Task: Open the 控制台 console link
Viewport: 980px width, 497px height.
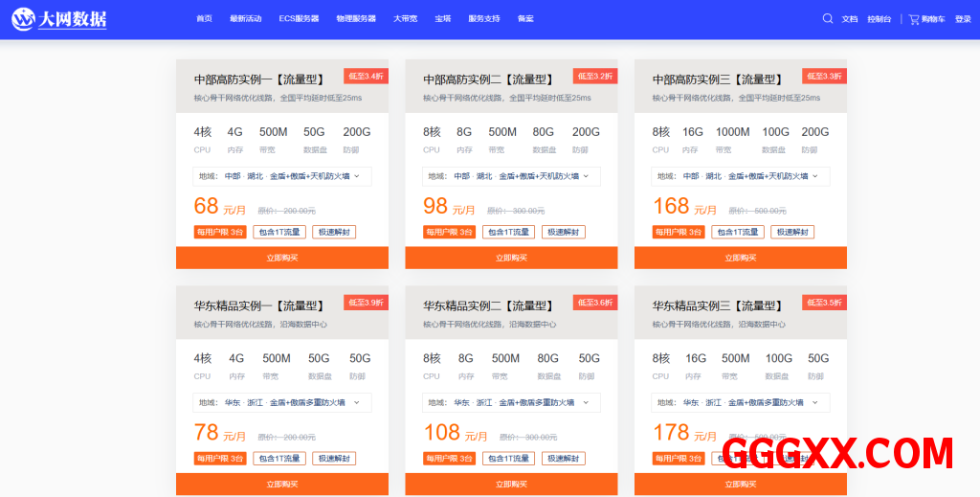Action: coord(879,19)
